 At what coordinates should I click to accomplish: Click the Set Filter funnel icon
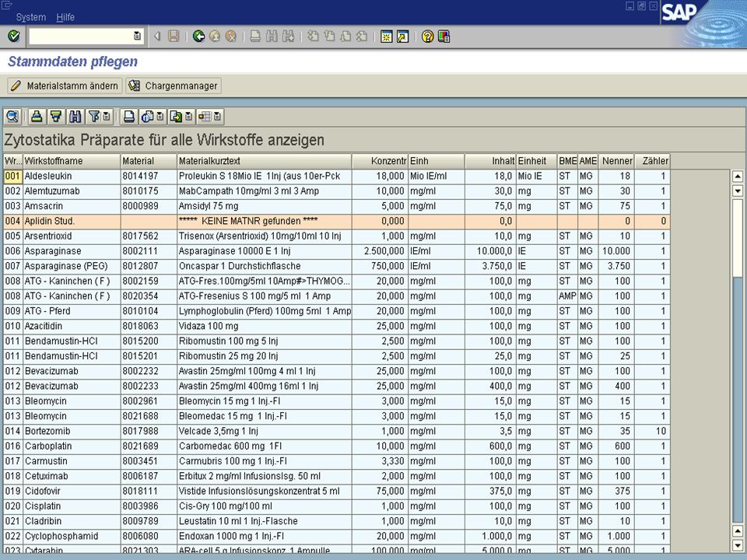(94, 117)
